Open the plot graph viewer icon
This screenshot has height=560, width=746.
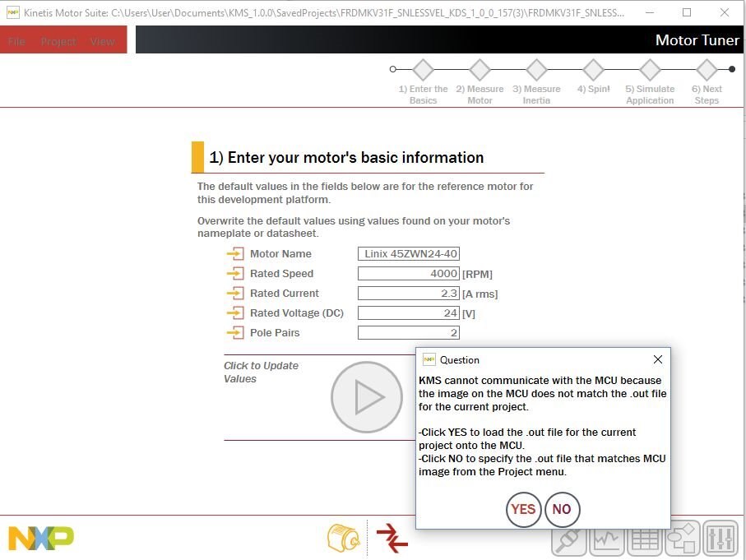coord(607,538)
